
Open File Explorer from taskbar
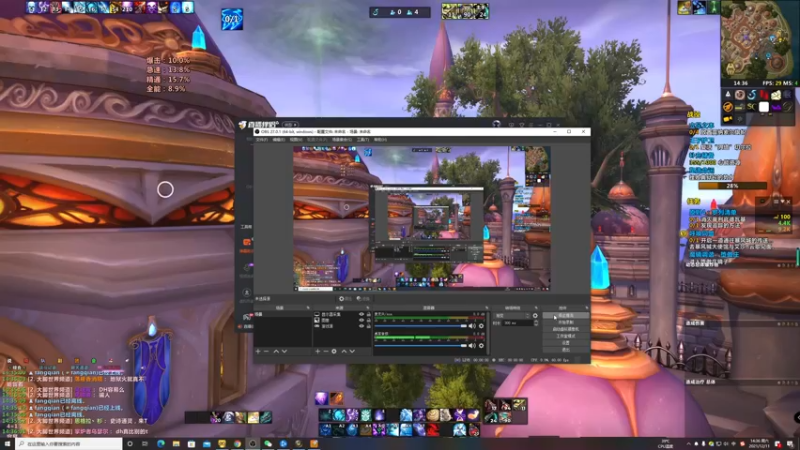176,444
